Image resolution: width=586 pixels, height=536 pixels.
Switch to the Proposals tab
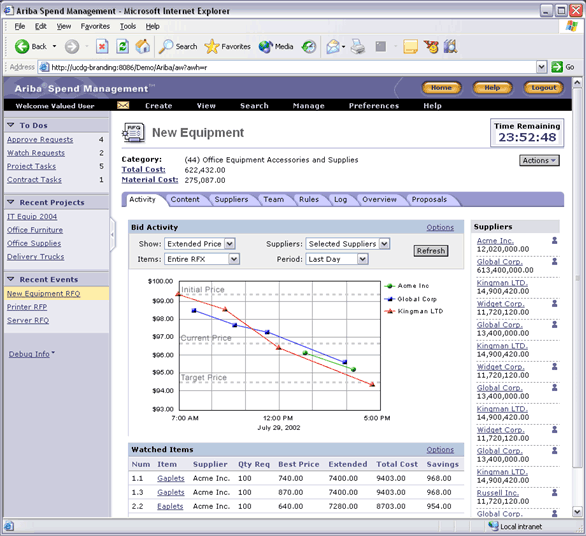click(x=429, y=200)
